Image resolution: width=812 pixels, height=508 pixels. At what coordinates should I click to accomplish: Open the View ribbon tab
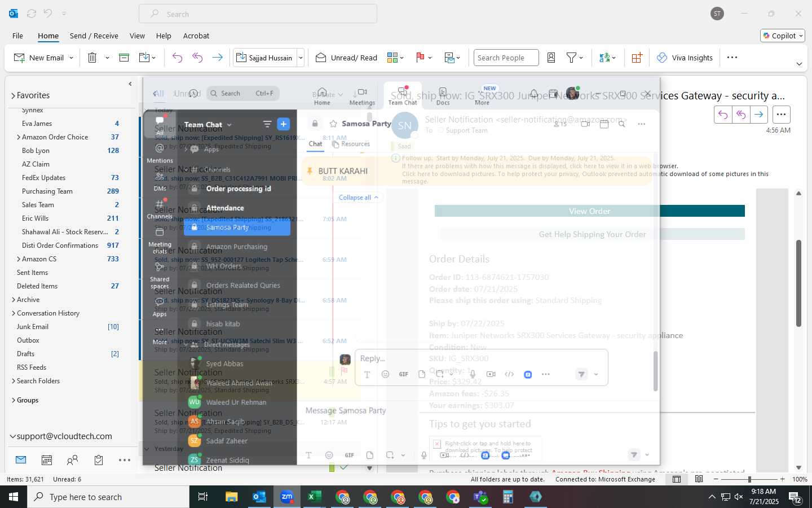[137, 36]
